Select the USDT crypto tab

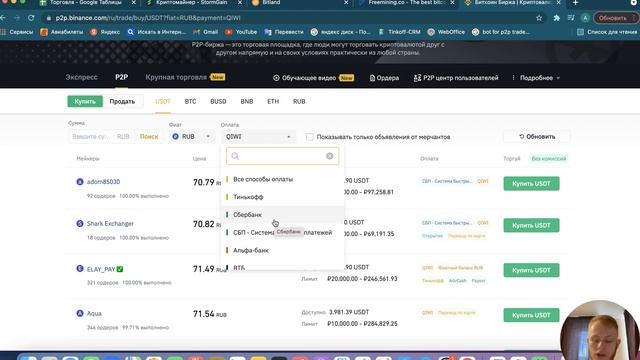click(163, 101)
